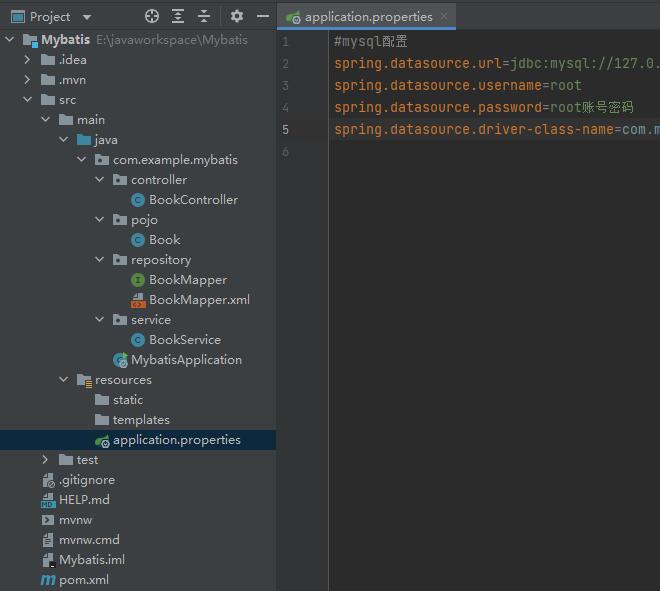
Task: Click the Expand All toolbar icon
Action: click(x=178, y=16)
